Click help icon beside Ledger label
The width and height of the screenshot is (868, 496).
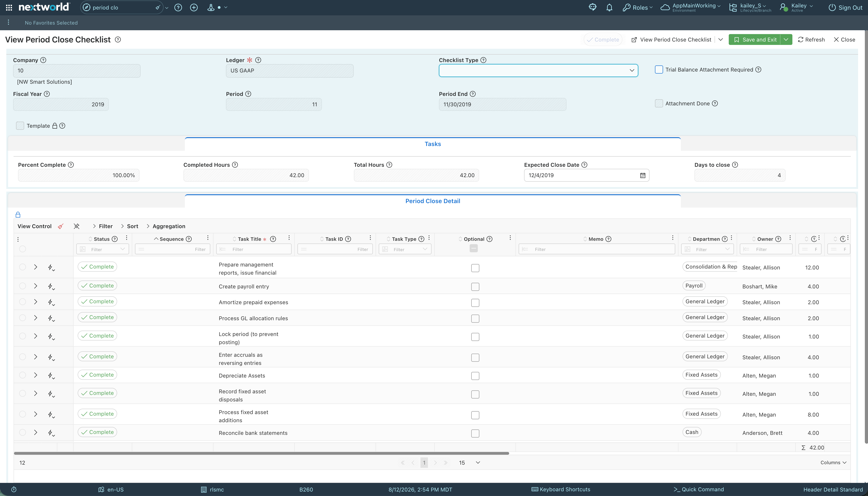click(x=258, y=60)
